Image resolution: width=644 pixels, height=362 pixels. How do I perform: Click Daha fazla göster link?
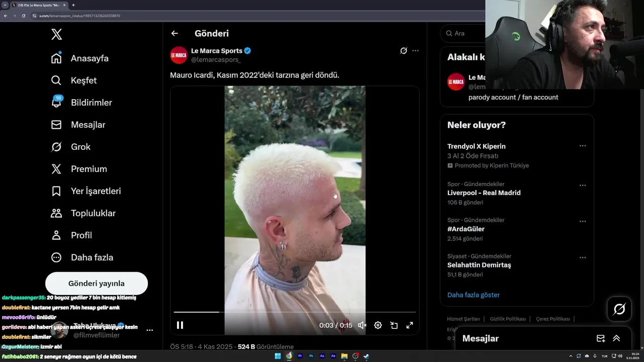[473, 295]
